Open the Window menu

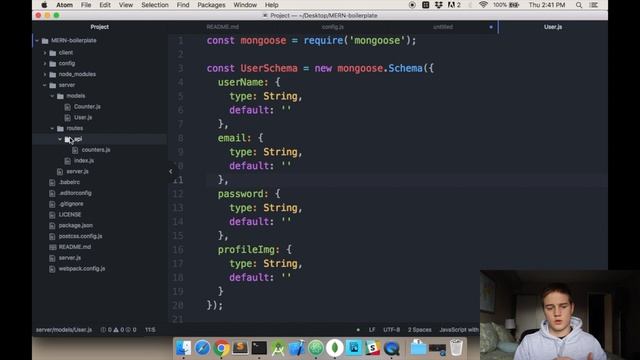click(x=245, y=5)
